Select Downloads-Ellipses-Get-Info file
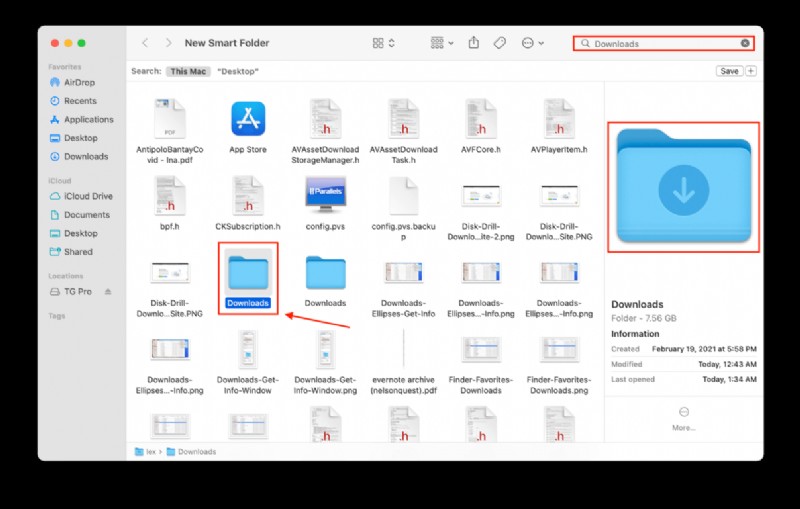 pyautogui.click(x=404, y=289)
